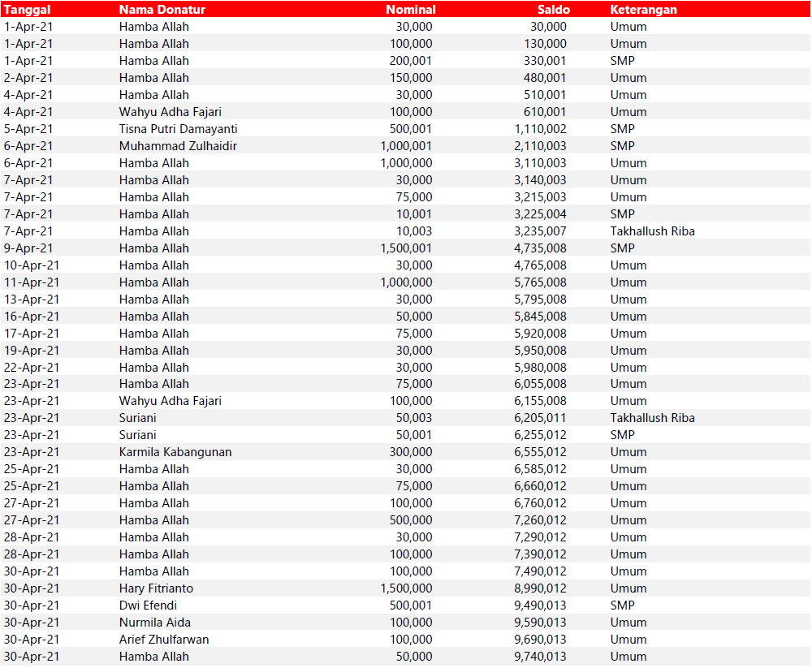Click the saldo cell showing 6,205,011

pos(540,418)
